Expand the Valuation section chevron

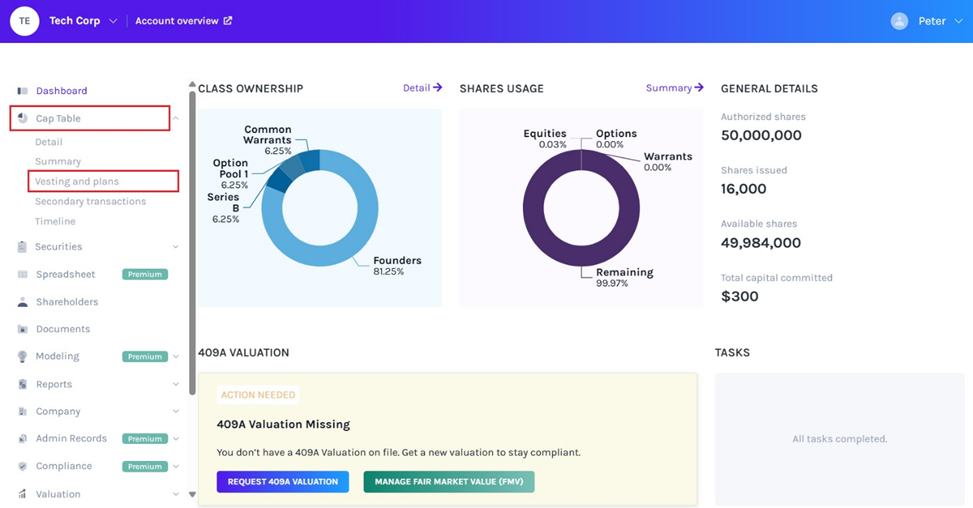point(176,494)
